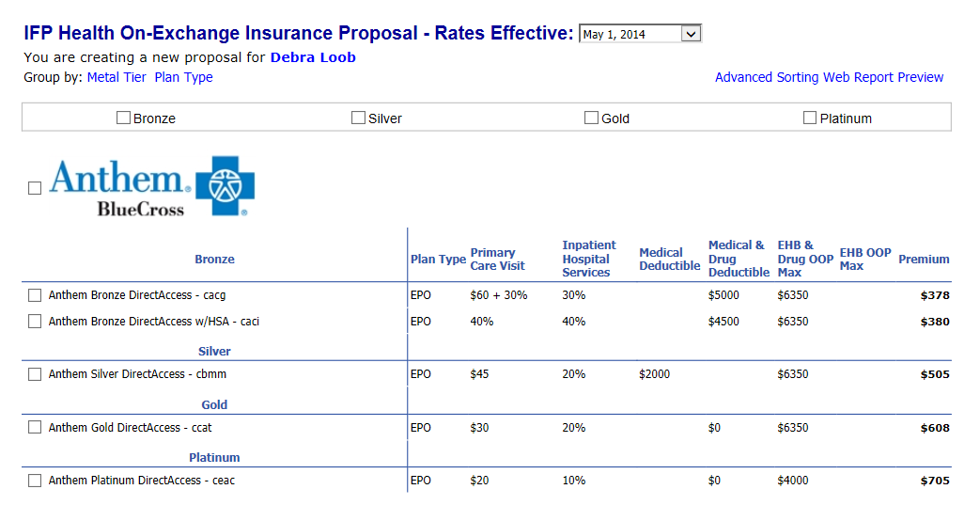Image resolution: width=980 pixels, height=505 pixels.
Task: Click the EHB & Drug OOP Max header
Action: [x=805, y=259]
